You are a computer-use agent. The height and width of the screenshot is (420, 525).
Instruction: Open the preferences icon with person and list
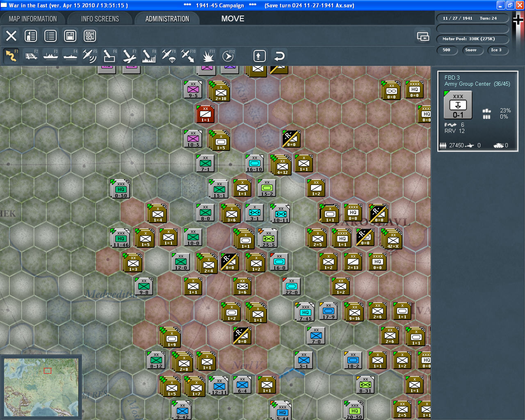31,36
